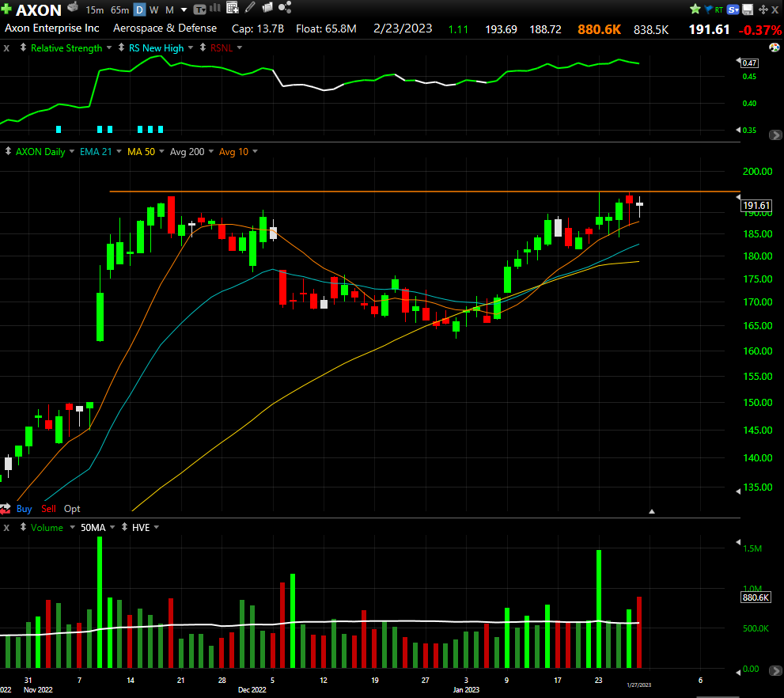784x698 pixels.
Task: Click the orange horizontal resistance trendline
Action: point(425,192)
